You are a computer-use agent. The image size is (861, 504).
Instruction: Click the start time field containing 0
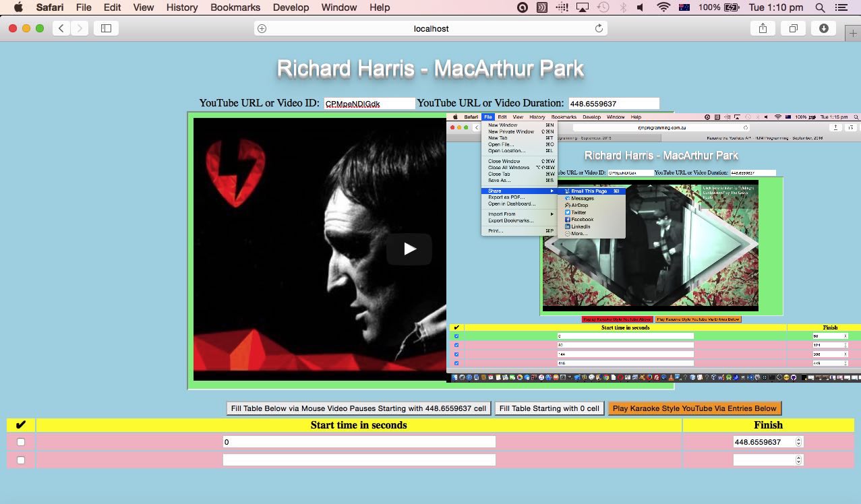click(x=359, y=442)
